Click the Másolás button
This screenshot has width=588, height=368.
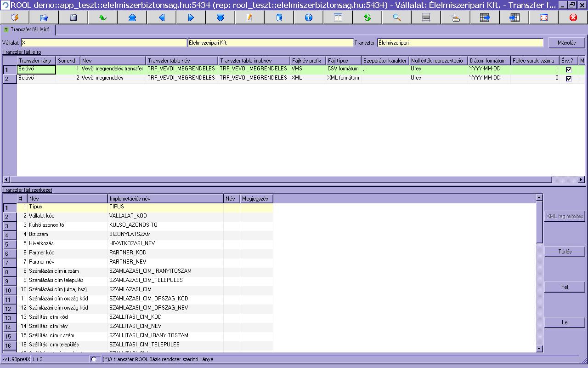tap(566, 43)
